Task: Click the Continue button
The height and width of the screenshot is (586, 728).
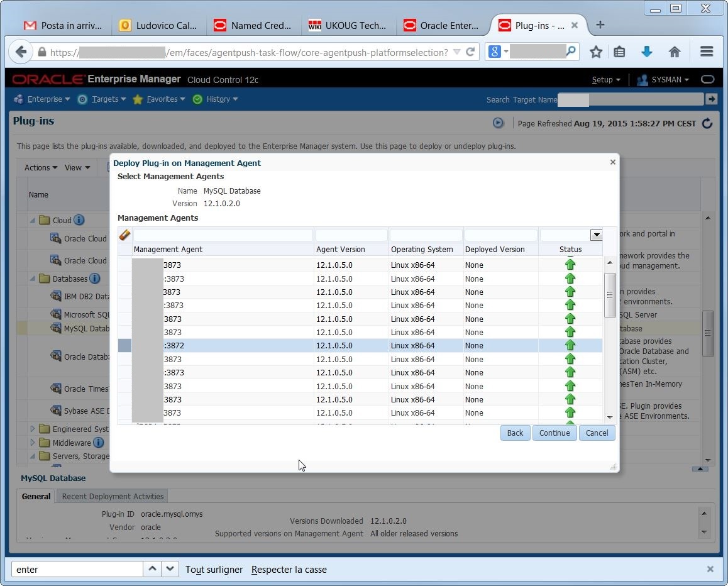Action: point(554,433)
